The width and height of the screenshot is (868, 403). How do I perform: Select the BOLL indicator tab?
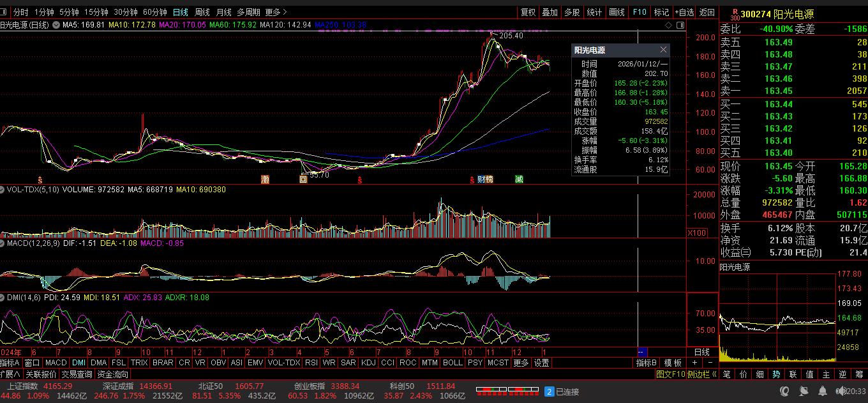click(x=453, y=363)
